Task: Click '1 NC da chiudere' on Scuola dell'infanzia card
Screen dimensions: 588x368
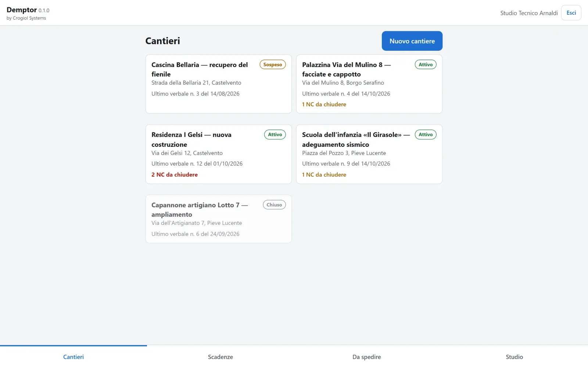Action: [x=324, y=174]
